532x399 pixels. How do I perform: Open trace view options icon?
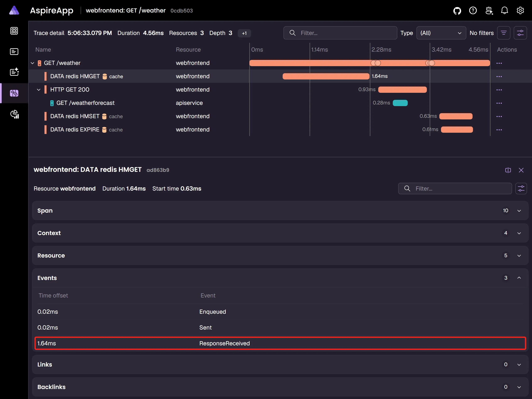[520, 33]
